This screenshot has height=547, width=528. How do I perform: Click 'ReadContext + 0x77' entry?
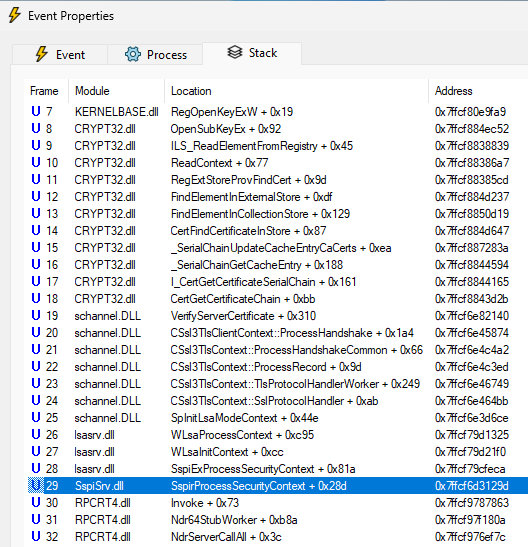(x=219, y=163)
